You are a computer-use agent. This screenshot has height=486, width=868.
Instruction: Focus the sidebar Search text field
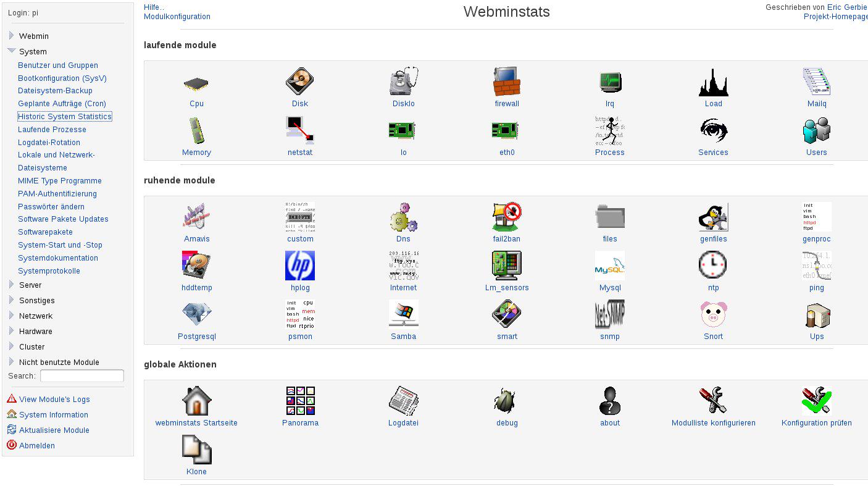tap(81, 376)
